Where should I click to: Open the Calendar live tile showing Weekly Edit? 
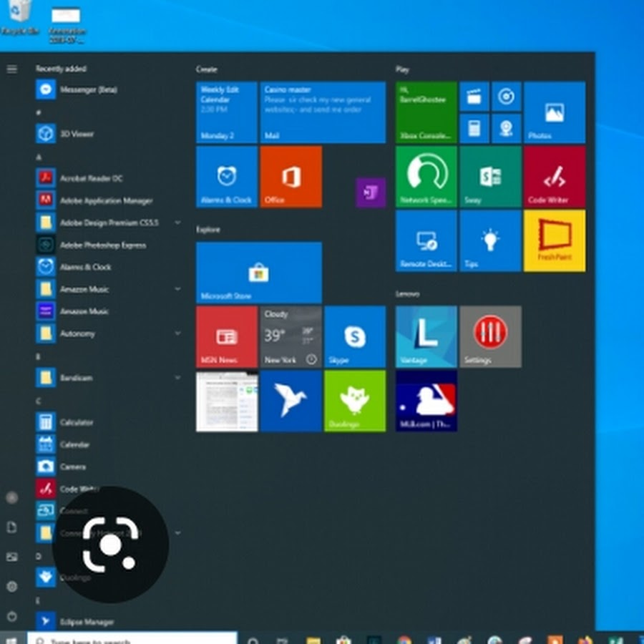227,112
